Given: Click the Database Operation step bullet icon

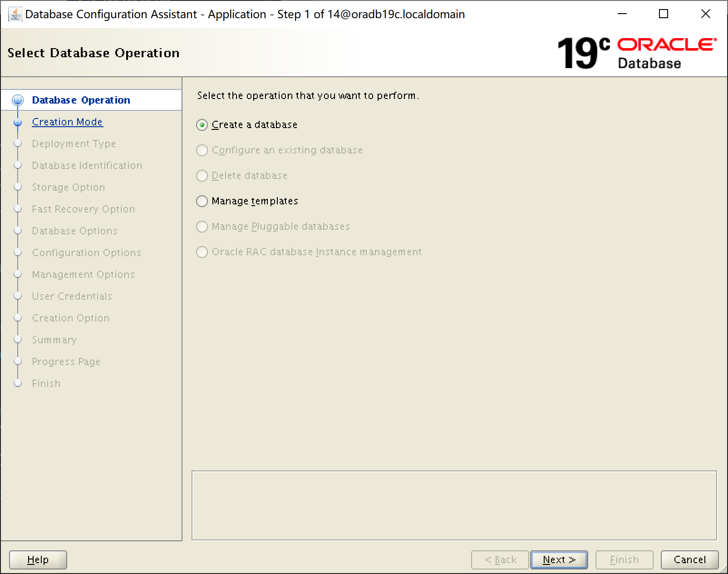Looking at the screenshot, I should [x=18, y=100].
